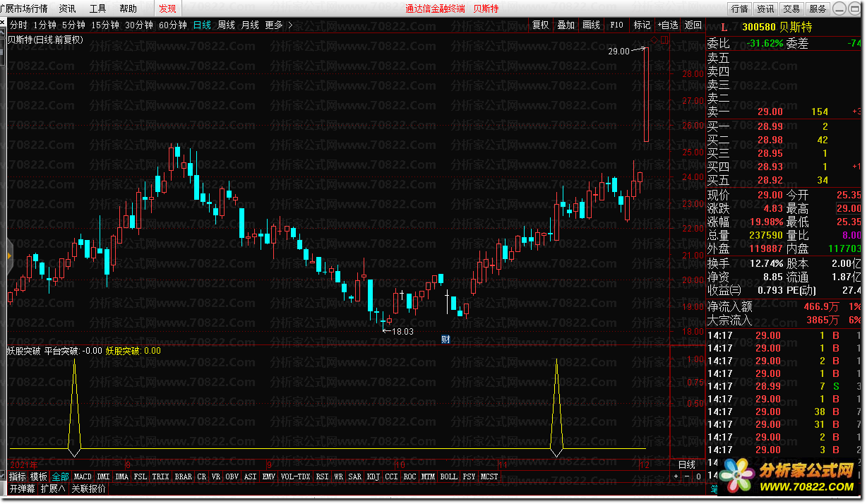Open the 工具 menu

98,8
